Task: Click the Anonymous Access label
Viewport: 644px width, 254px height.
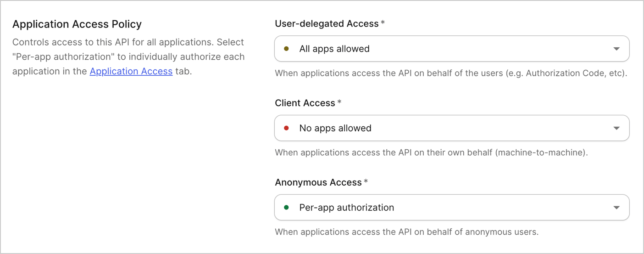Action: 318,182
